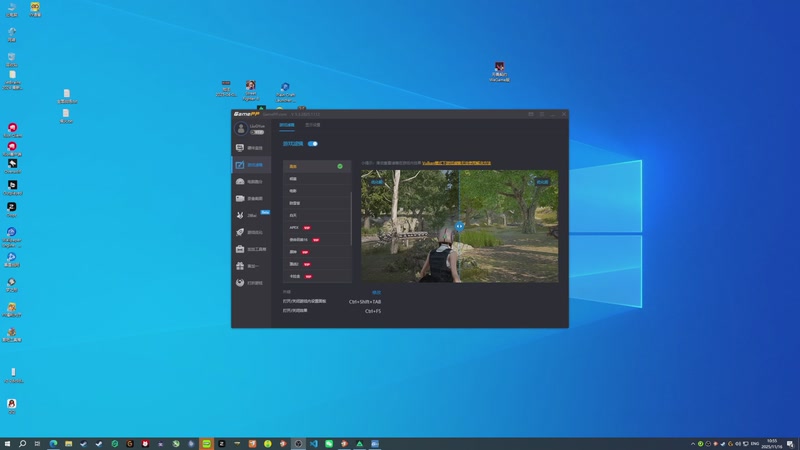
Task: Open the GamePP title bar menu icon
Action: pos(542,114)
